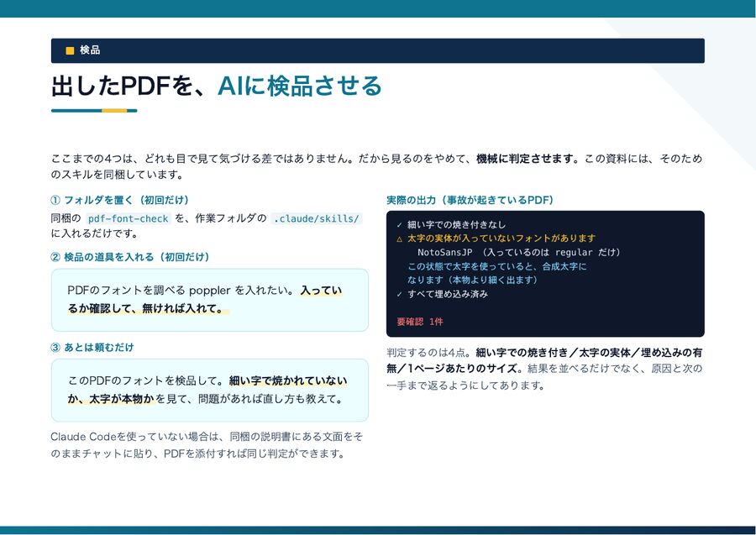Click heading ① フォルダを置く（初回だけ）
Screen dimensions: 756x535
119,200
